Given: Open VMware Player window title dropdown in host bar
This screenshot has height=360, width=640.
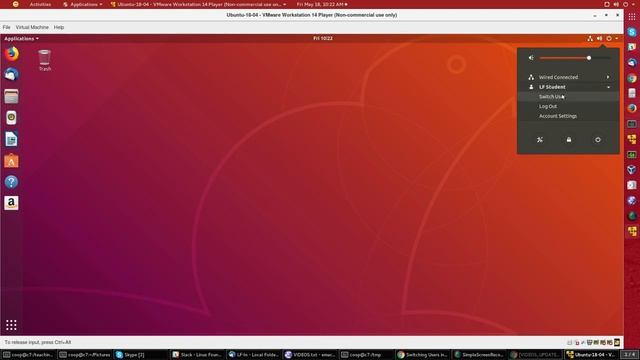Looking at the screenshot, I should [198, 4].
